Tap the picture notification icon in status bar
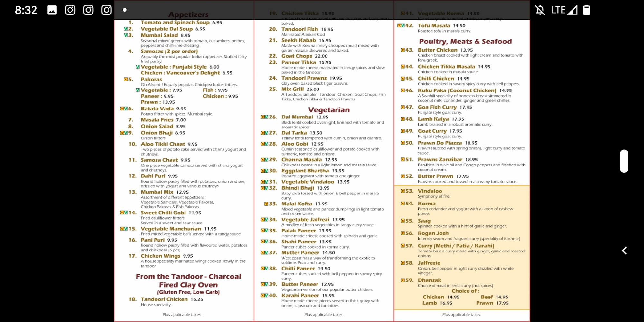644x322 pixels. [x=52, y=10]
